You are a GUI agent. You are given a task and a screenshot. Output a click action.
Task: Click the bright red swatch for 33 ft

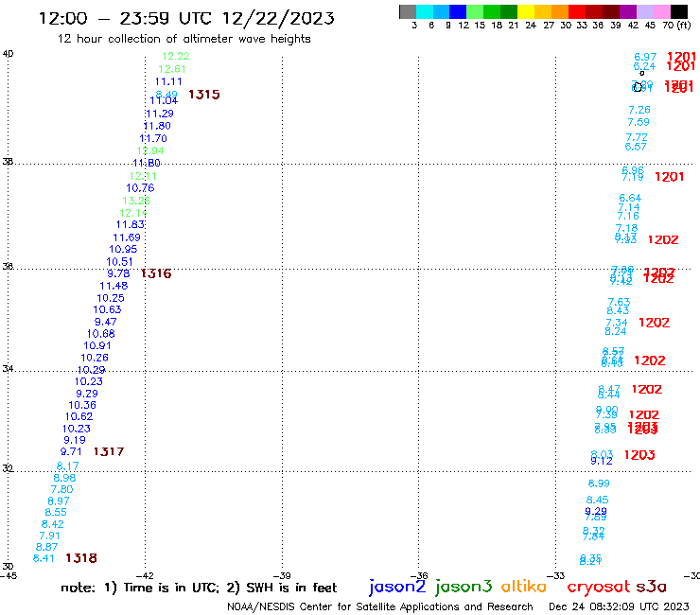pyautogui.click(x=577, y=11)
